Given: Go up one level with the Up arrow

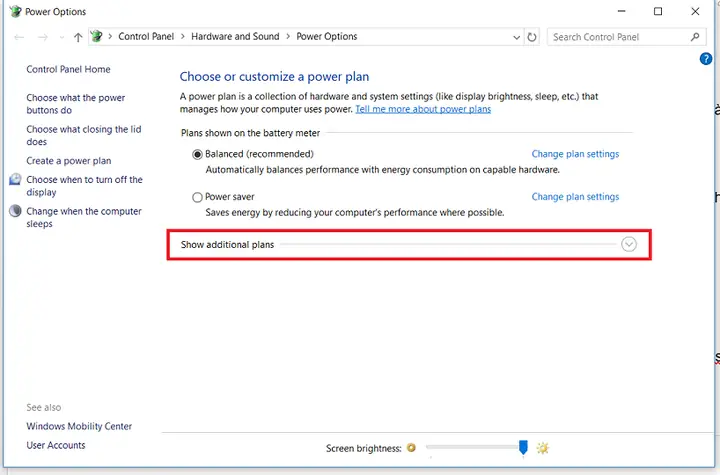Looking at the screenshot, I should coord(78,37).
